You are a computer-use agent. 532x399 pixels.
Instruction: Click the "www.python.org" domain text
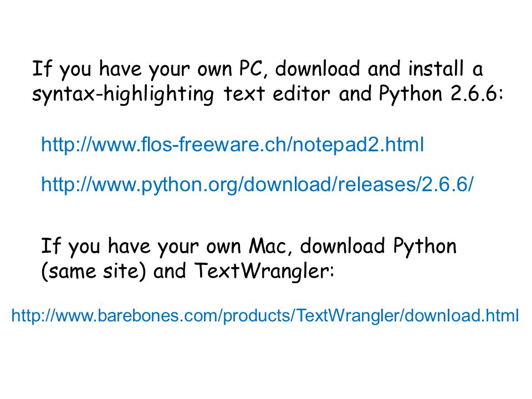click(165, 185)
